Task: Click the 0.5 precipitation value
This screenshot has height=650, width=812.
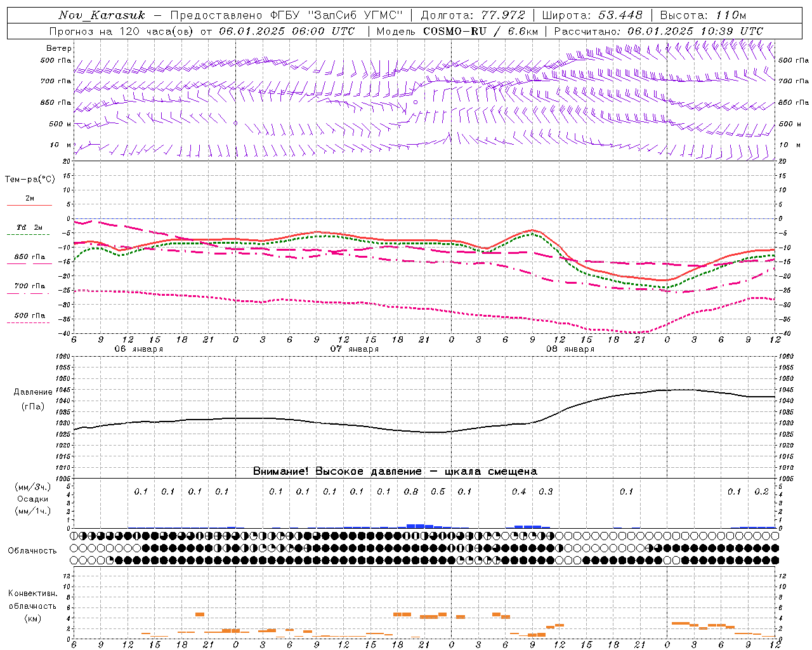Action: (438, 492)
